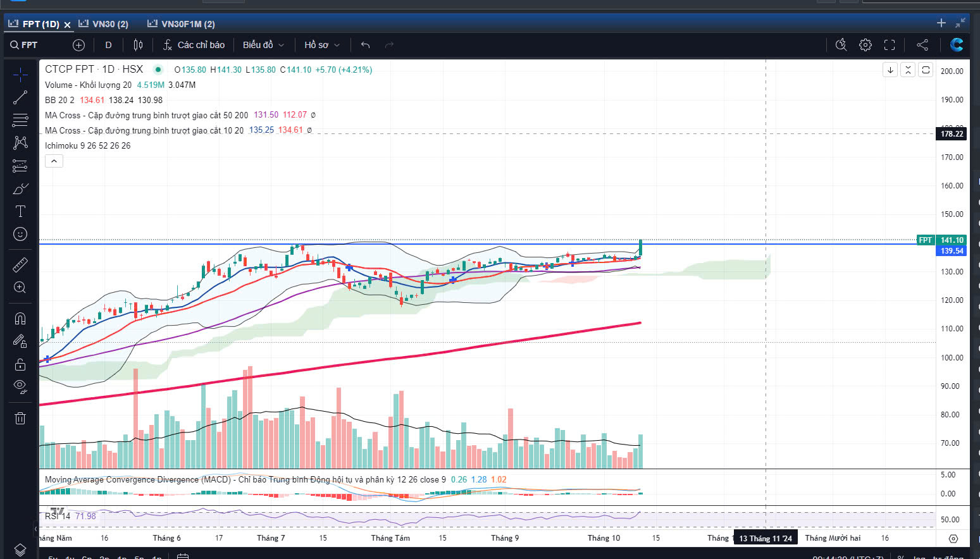Click the undo arrow
Viewport: 980px width, 559px height.
coord(365,45)
